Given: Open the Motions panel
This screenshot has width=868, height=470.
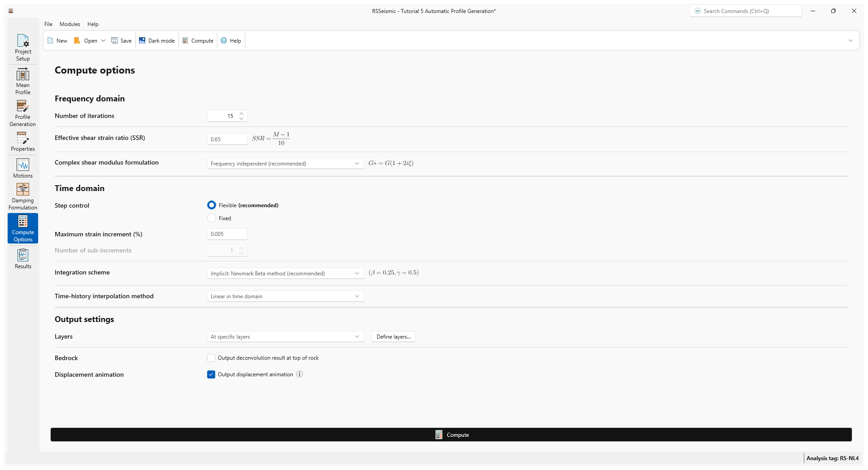Looking at the screenshot, I should point(23,168).
